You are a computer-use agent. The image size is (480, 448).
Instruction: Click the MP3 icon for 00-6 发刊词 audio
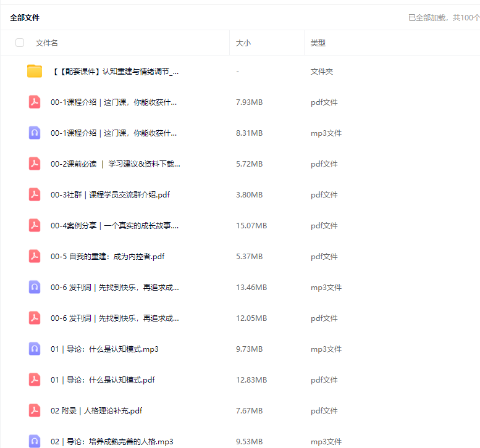tap(35, 287)
